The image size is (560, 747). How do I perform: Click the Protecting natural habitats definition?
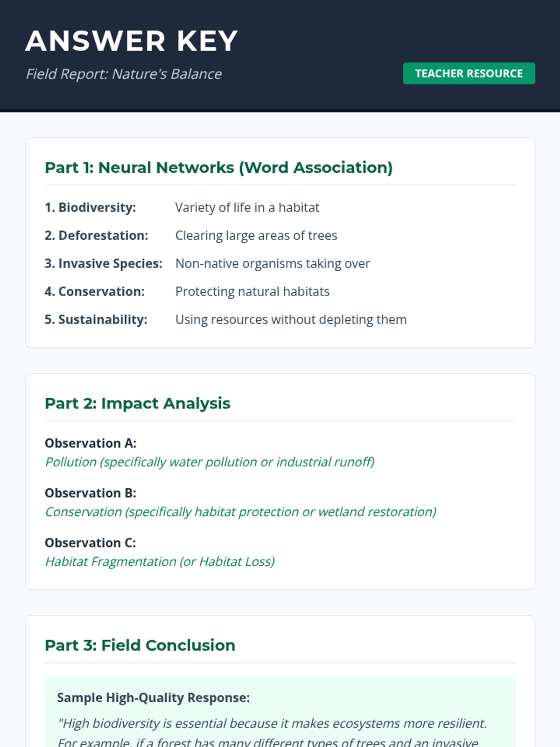(x=252, y=291)
